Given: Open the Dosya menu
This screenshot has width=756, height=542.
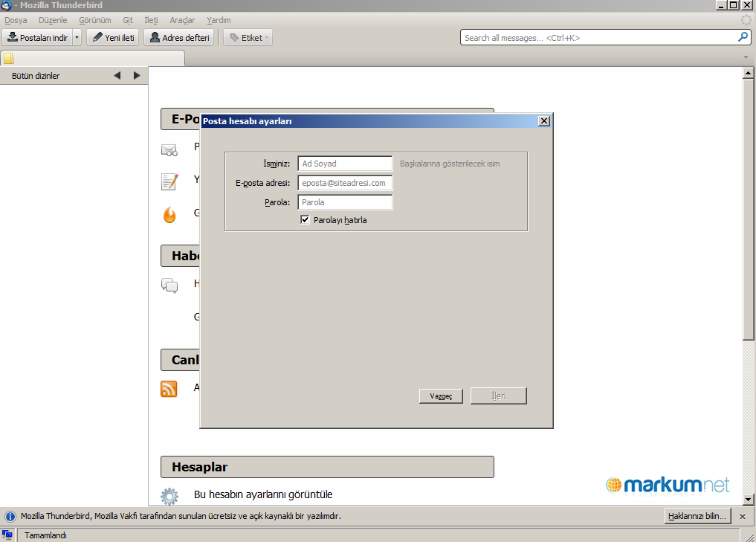Looking at the screenshot, I should (x=16, y=20).
